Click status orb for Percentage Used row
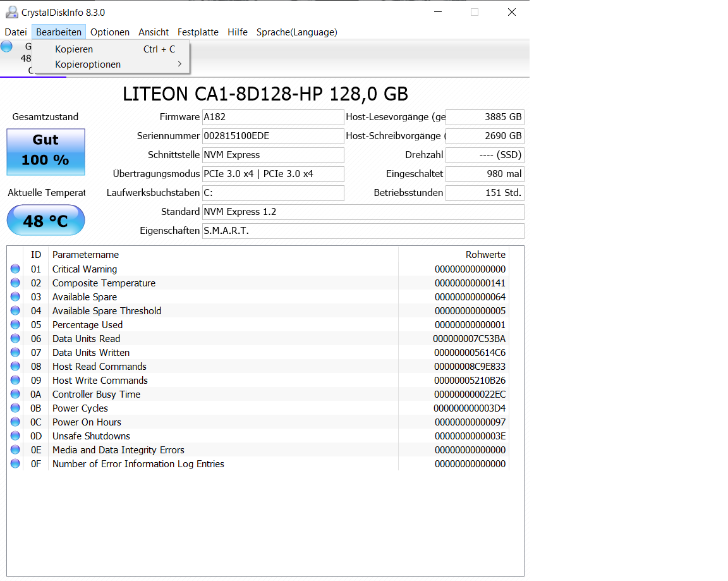The image size is (728, 581). [x=15, y=324]
